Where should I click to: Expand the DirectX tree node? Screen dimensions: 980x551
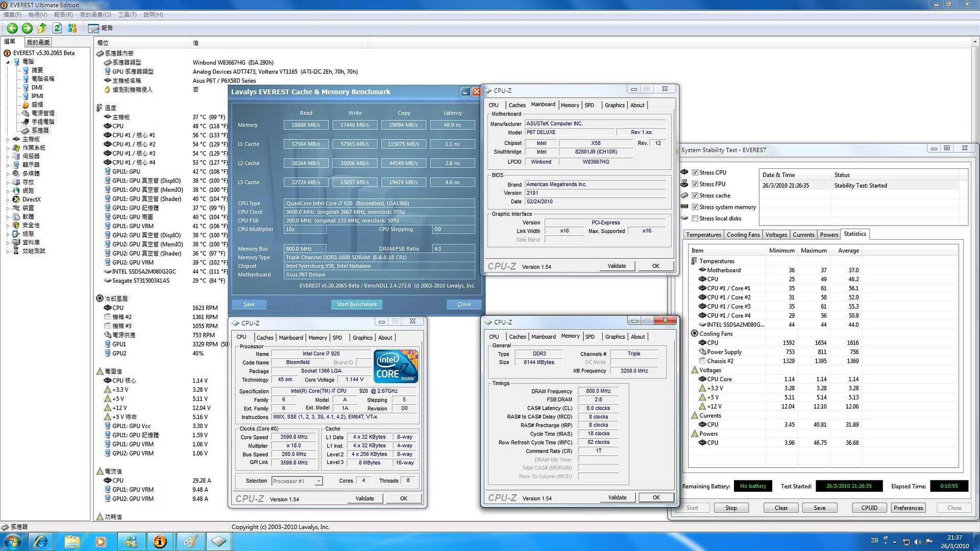click(x=8, y=199)
